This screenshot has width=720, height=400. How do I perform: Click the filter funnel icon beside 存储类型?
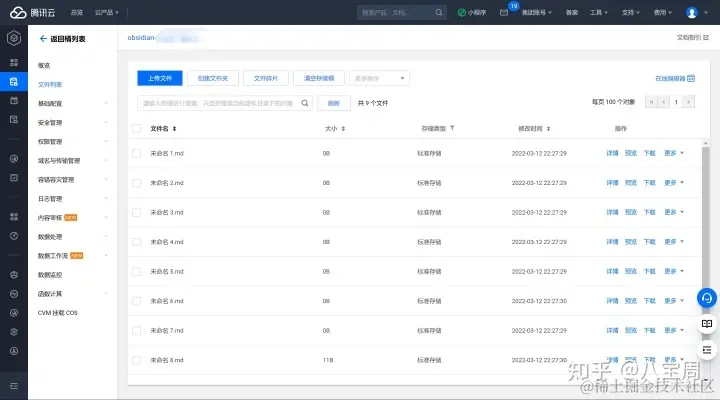[452, 128]
